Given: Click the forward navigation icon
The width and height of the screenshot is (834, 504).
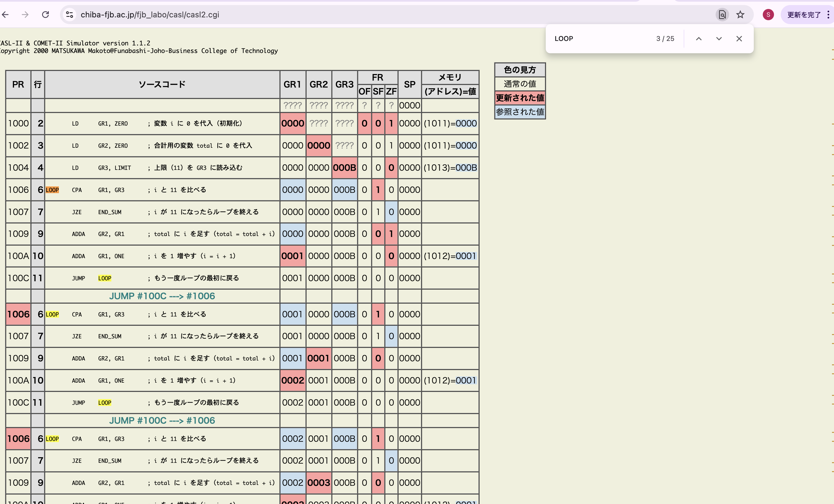Looking at the screenshot, I should [26, 15].
